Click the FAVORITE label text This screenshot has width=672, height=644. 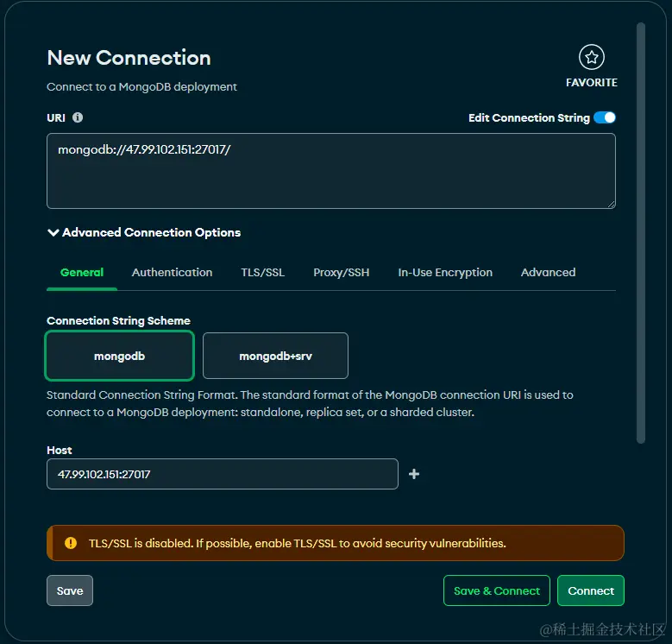pos(592,82)
